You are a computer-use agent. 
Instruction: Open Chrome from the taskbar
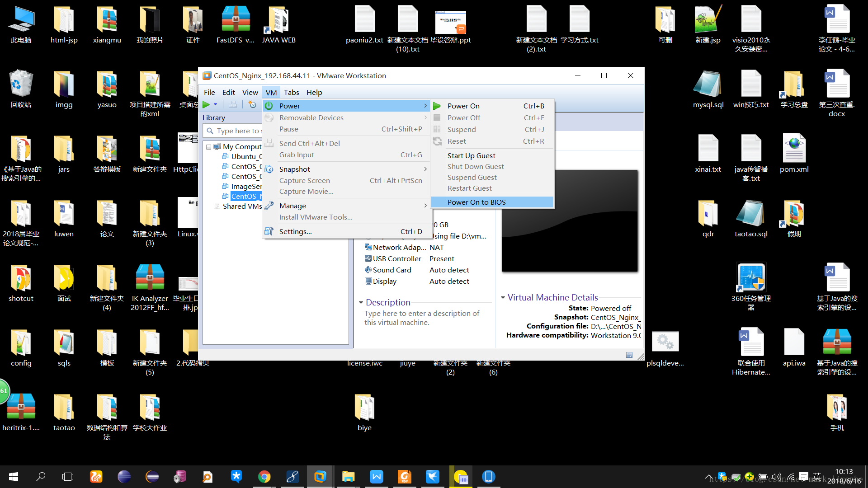point(264,477)
